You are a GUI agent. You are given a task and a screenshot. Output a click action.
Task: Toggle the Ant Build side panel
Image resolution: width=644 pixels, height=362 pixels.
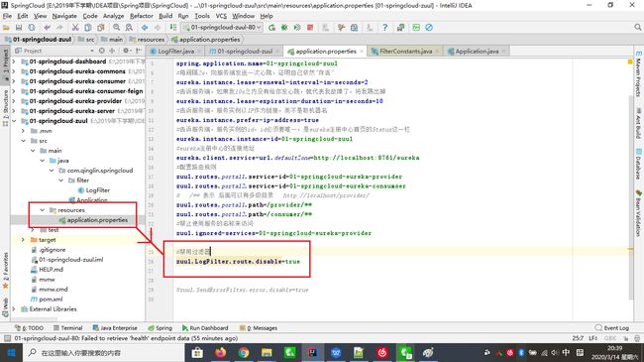638,123
